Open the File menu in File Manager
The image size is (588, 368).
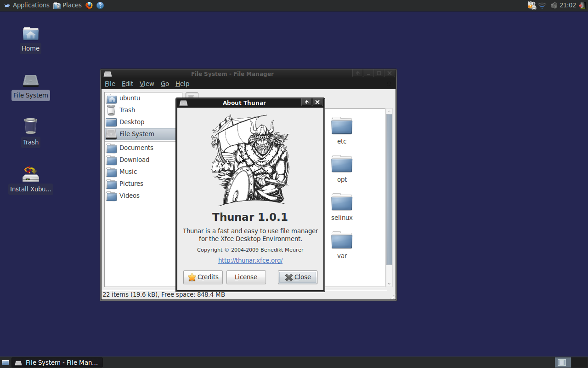click(110, 84)
